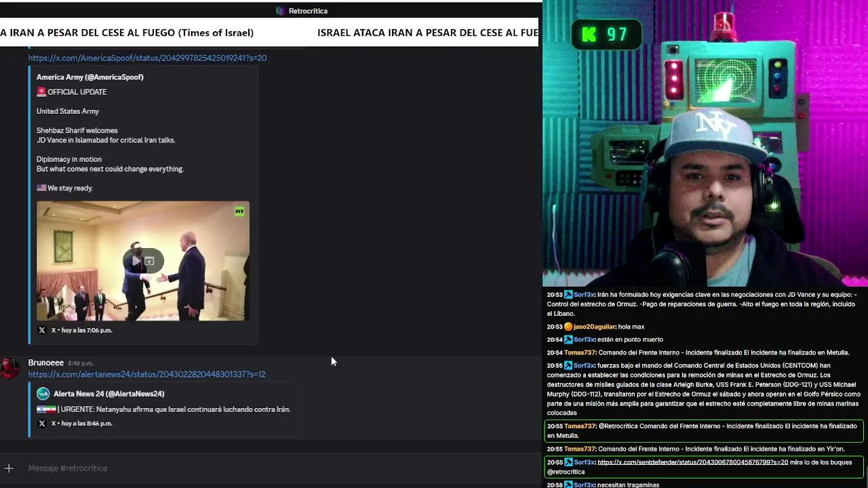The width and height of the screenshot is (868, 488).
Task: Click the scrolling Times of Israel news ticker
Action: [x=269, y=33]
